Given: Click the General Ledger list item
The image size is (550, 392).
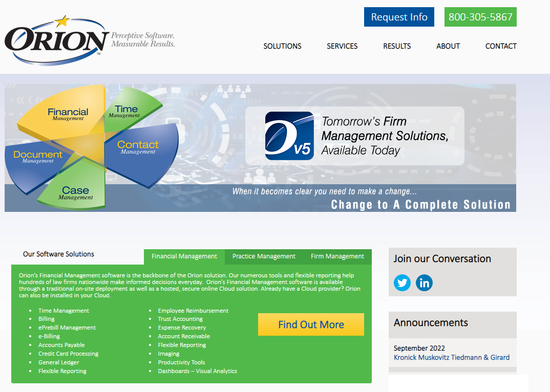Looking at the screenshot, I should [58, 362].
